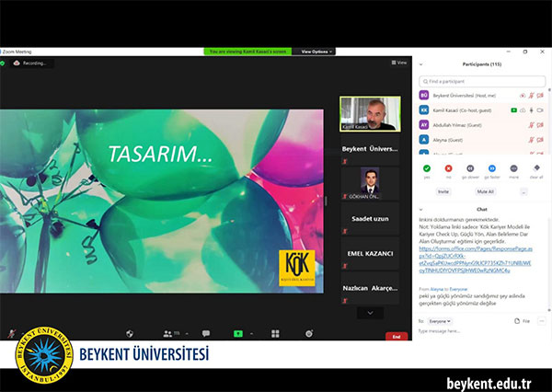Toggle the muted microphone in bottom toolbar
Viewport: 552px width, 392px height.
pyautogui.click(x=12, y=333)
